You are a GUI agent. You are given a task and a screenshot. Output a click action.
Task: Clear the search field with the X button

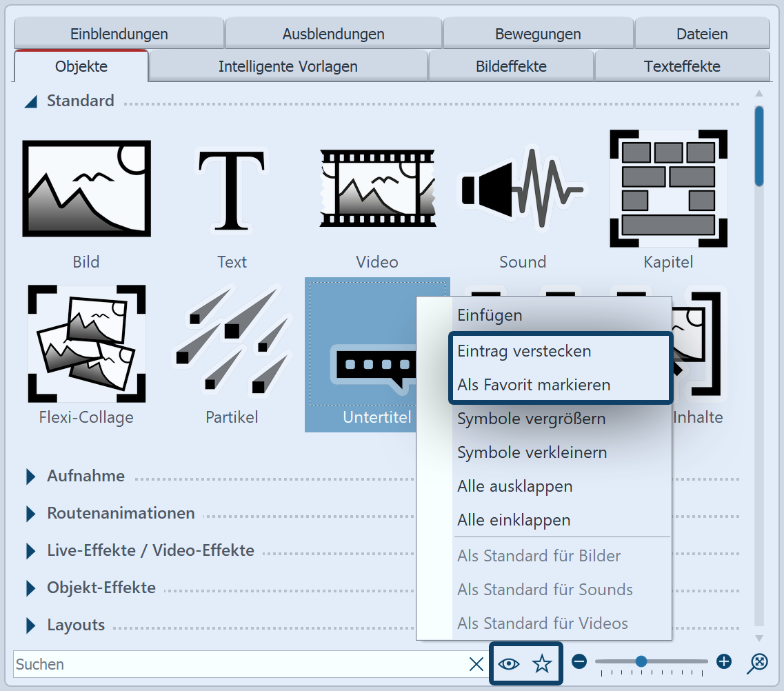(476, 663)
